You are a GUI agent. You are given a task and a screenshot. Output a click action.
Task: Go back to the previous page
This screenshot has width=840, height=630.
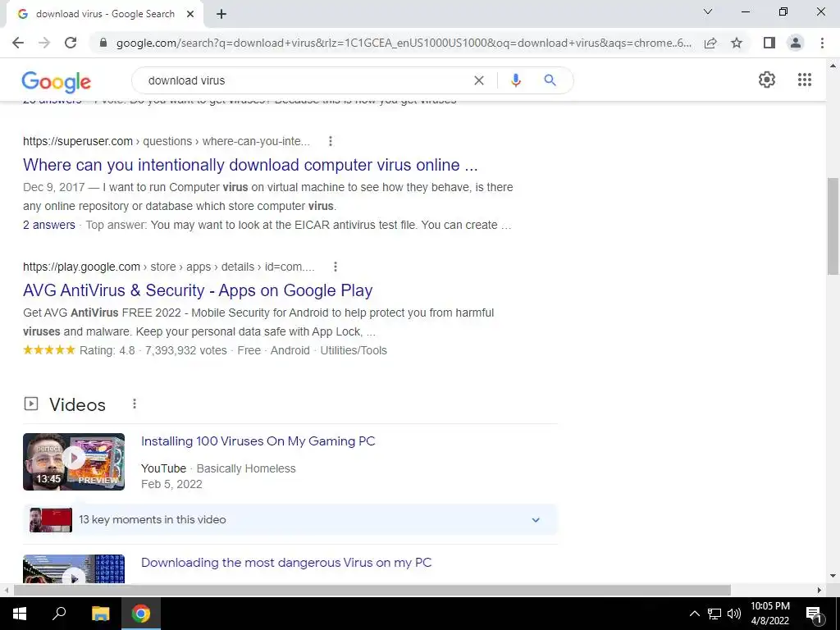point(18,43)
